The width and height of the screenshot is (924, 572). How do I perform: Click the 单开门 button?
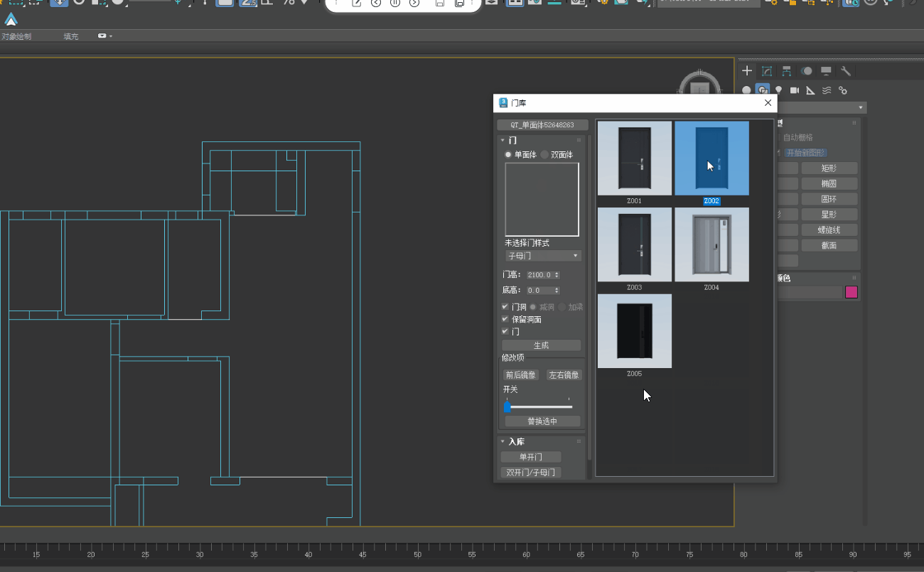pyautogui.click(x=531, y=457)
